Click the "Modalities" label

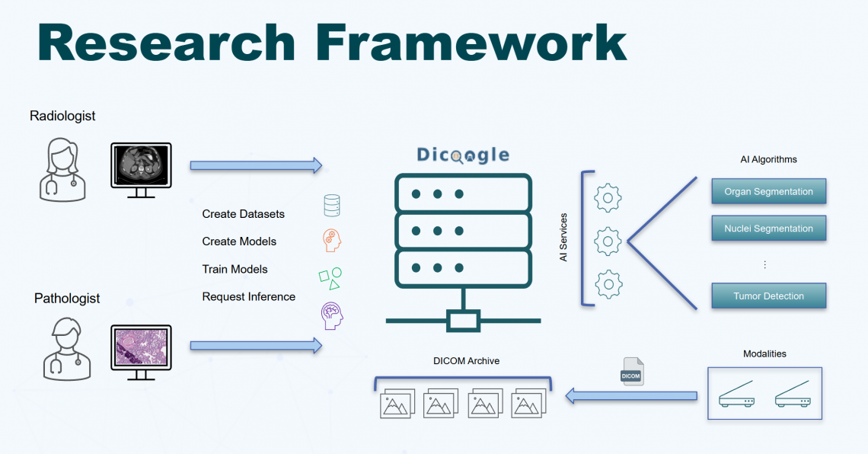click(x=764, y=353)
